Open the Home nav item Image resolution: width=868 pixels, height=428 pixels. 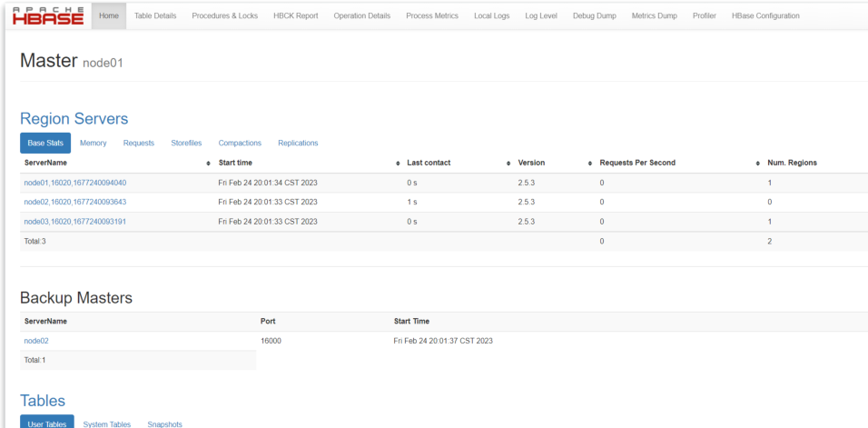109,16
